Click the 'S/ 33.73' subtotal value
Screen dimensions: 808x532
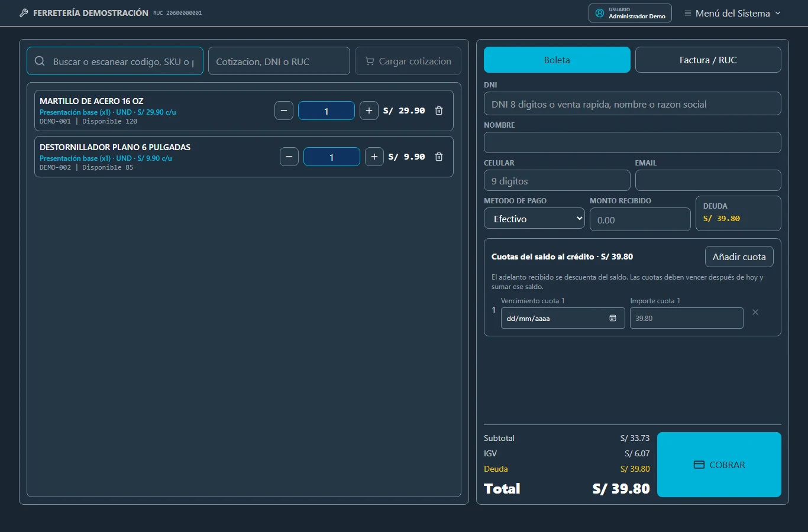point(635,438)
